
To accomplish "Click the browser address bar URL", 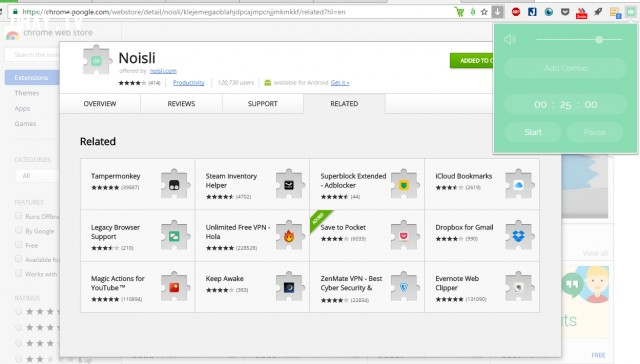I will pyautogui.click(x=184, y=12).
